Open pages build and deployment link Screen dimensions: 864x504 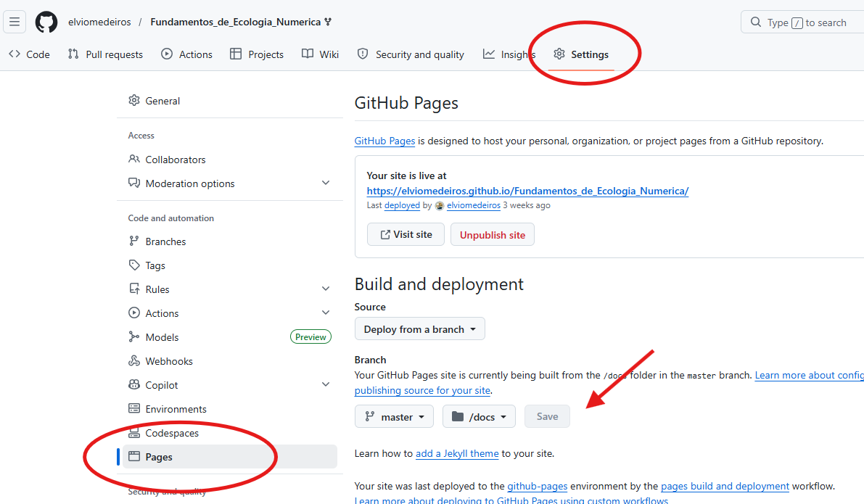[725, 486]
